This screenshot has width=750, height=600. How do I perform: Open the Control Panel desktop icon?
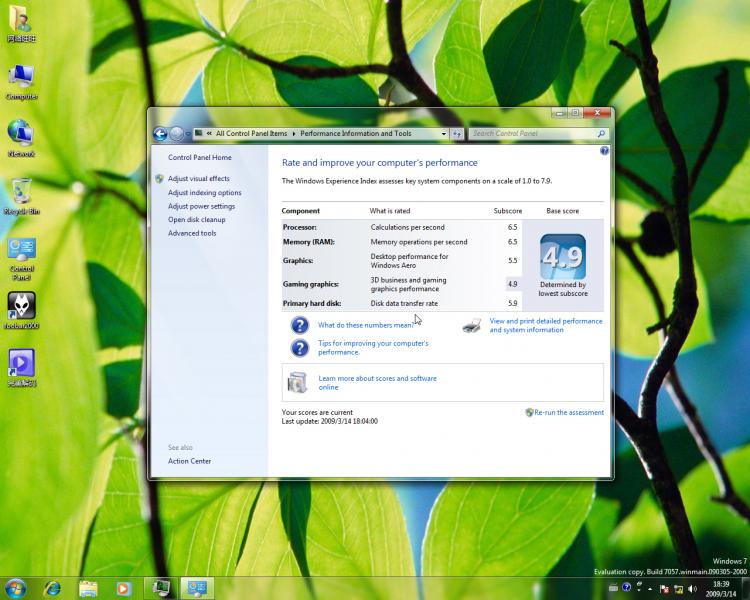tap(21, 259)
